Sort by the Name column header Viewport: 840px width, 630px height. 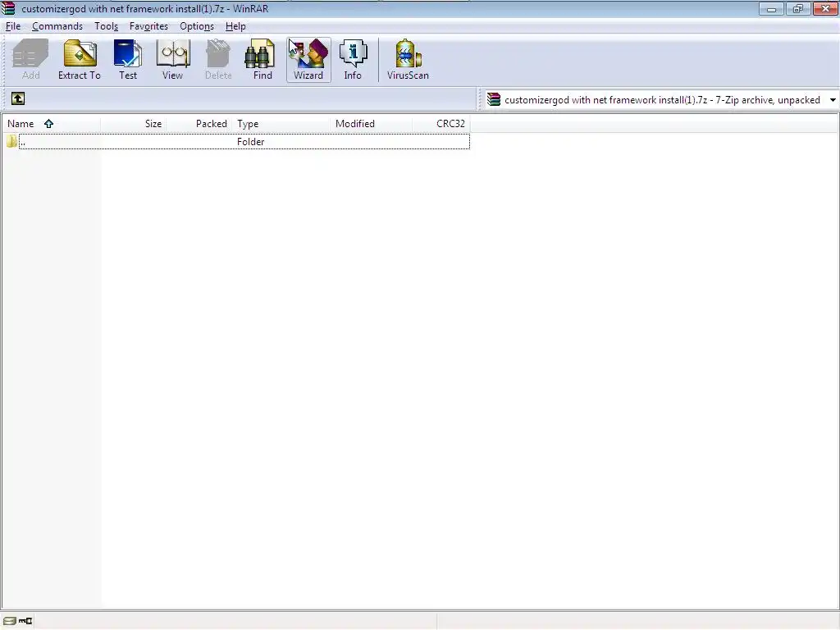pos(52,124)
